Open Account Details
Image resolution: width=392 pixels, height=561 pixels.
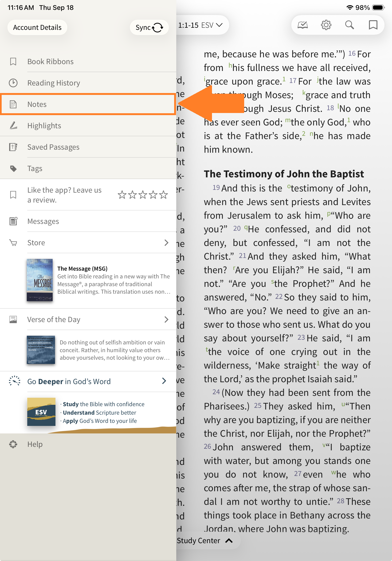coord(37,27)
